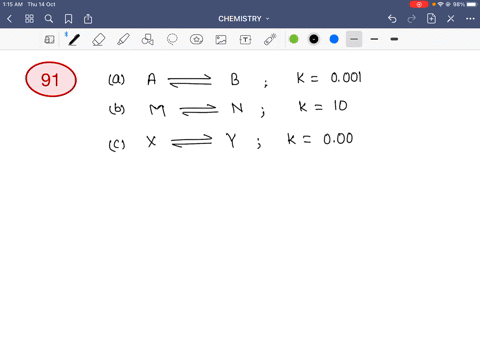Viewport: 480px width, 360px height.
Task: Tap the circled number 91
Action: coord(51,79)
